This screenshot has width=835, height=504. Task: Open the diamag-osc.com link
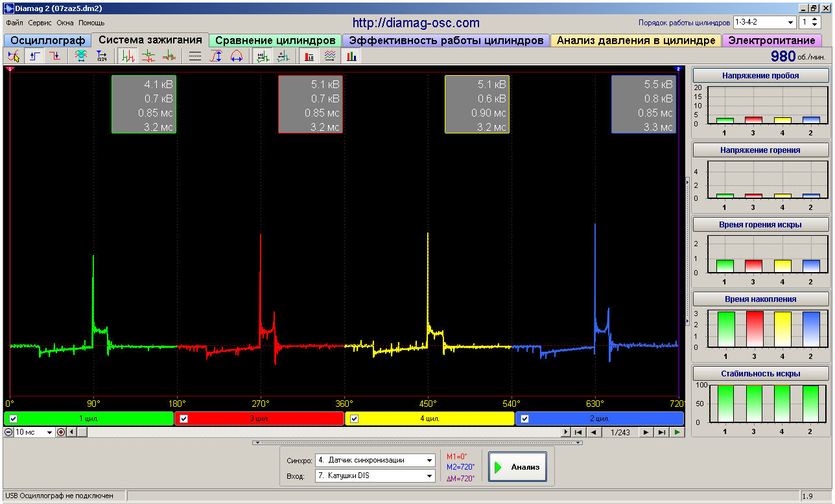pyautogui.click(x=416, y=23)
